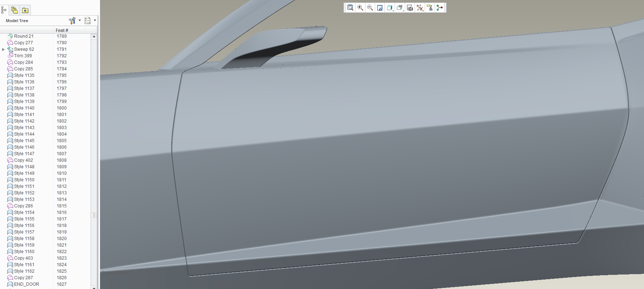
Task: Switch to the Favorites folder tab
Action: click(25, 10)
